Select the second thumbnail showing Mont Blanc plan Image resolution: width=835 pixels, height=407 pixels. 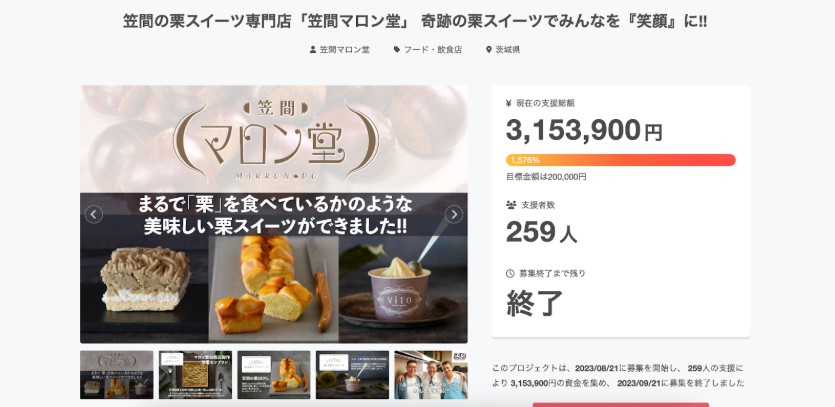point(195,375)
